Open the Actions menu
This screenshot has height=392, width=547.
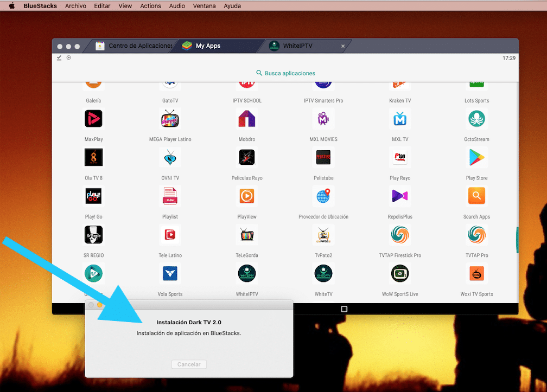click(150, 5)
